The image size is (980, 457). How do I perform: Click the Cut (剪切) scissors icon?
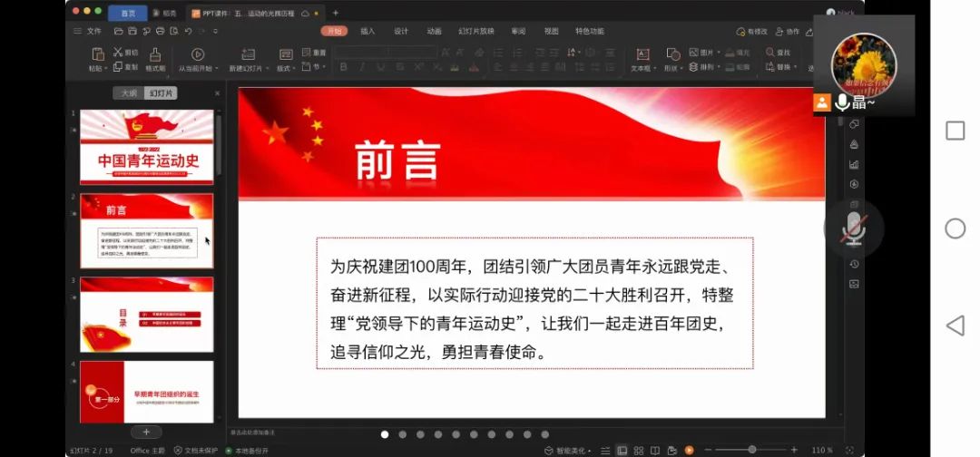118,53
